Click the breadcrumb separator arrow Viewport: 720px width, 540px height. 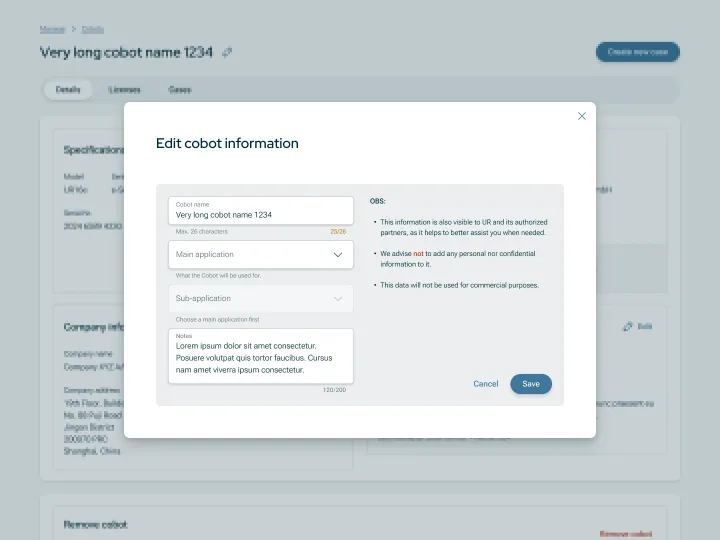73,29
